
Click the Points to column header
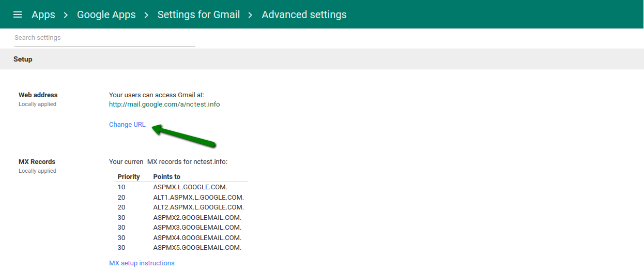(x=167, y=177)
